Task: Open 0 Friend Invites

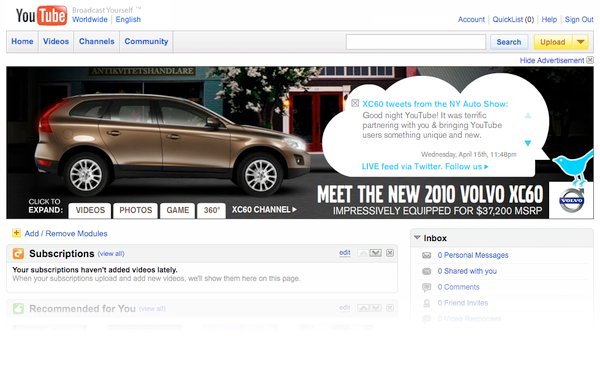Action: [x=463, y=303]
